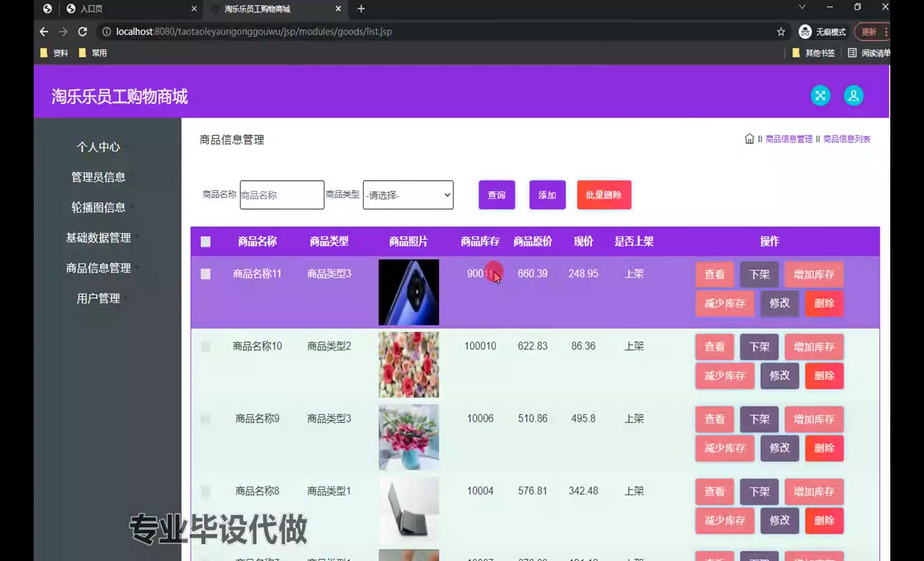Click the 更新 browser update button

tap(872, 32)
